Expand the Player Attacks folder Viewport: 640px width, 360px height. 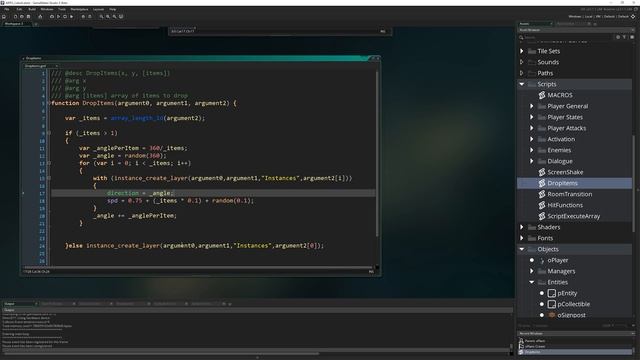[x=531, y=128]
